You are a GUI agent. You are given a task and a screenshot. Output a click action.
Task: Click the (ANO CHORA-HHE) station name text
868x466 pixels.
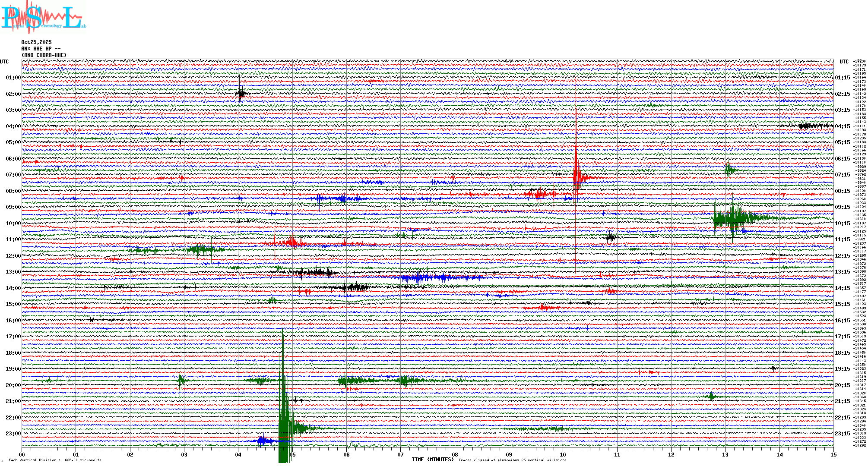44,55
